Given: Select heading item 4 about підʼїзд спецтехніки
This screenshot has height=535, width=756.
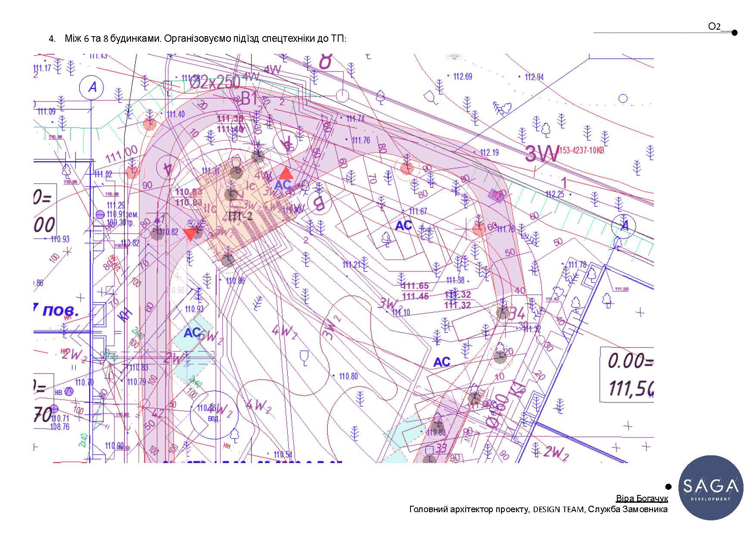Looking at the screenshot, I should (x=207, y=38).
